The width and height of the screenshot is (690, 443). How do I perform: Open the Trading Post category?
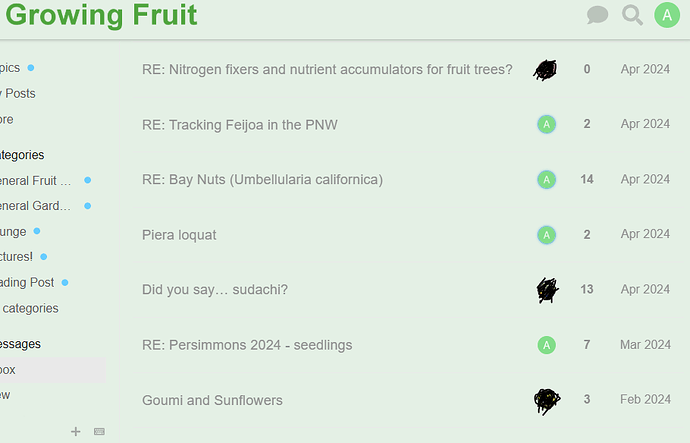tap(27, 283)
